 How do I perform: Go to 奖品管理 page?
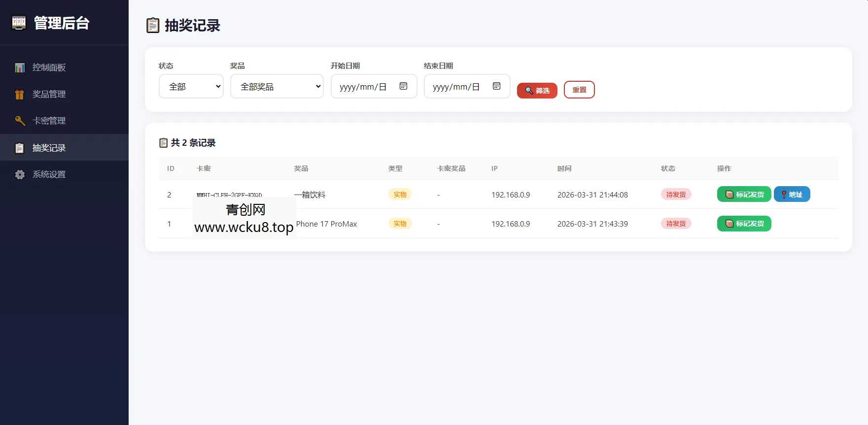tap(64, 94)
